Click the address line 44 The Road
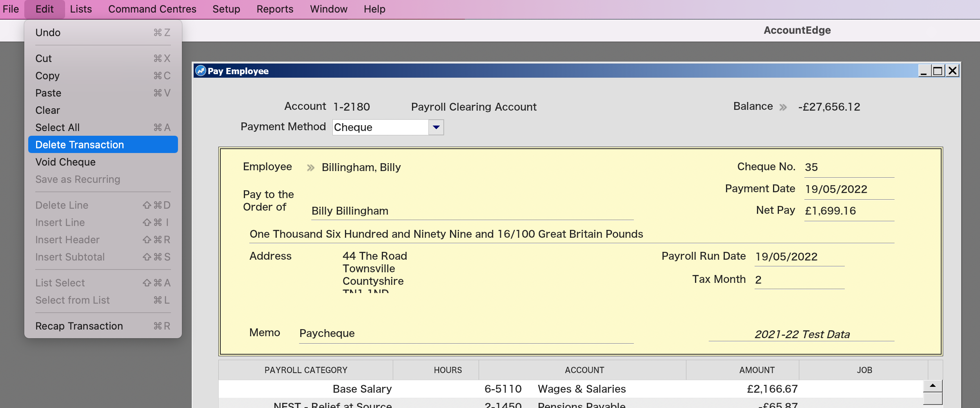Screen dimensions: 980x408 375,256
